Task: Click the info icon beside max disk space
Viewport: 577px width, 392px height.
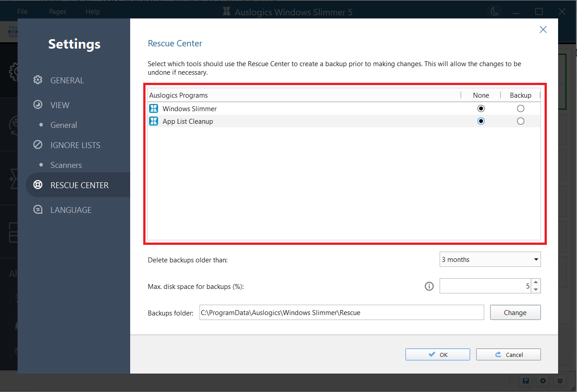Action: (429, 286)
